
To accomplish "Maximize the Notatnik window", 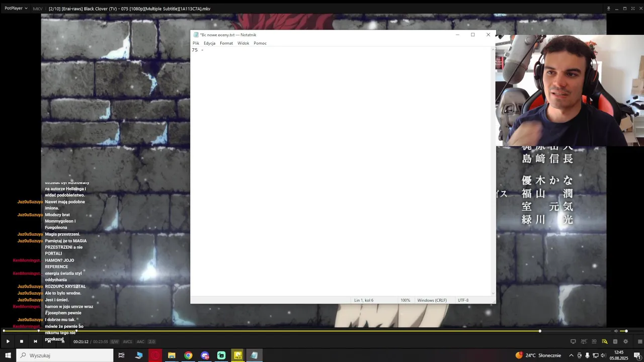I will (472, 35).
